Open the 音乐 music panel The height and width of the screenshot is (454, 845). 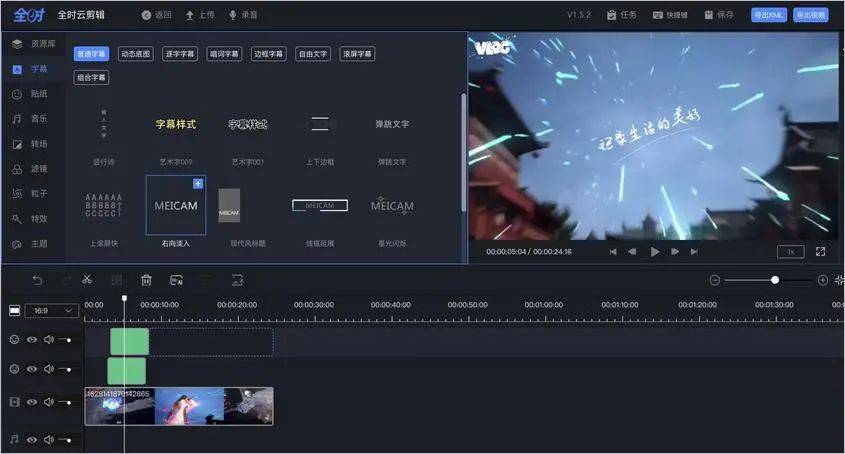31,119
